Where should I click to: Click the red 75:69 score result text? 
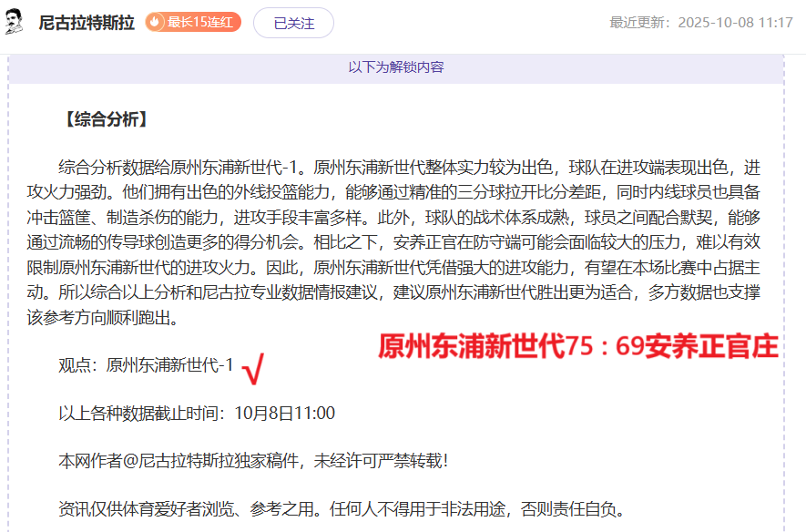pos(577,347)
